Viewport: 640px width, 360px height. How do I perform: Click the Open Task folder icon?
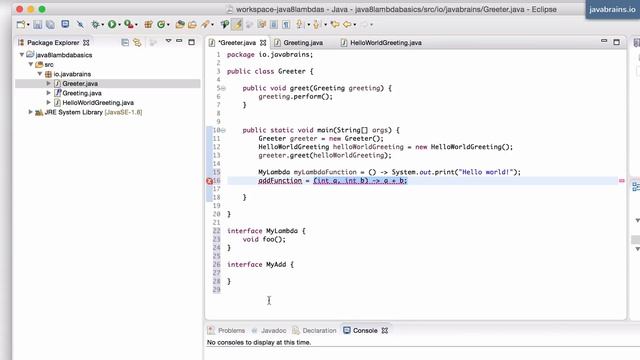pos(192,24)
